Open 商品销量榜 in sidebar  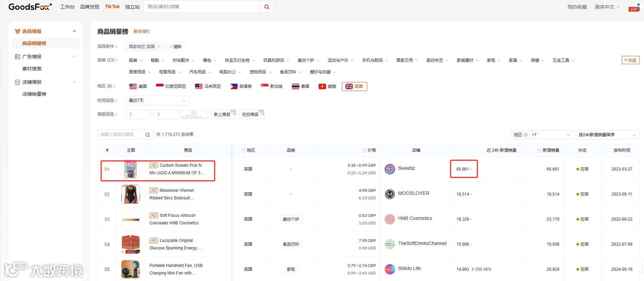point(45,43)
